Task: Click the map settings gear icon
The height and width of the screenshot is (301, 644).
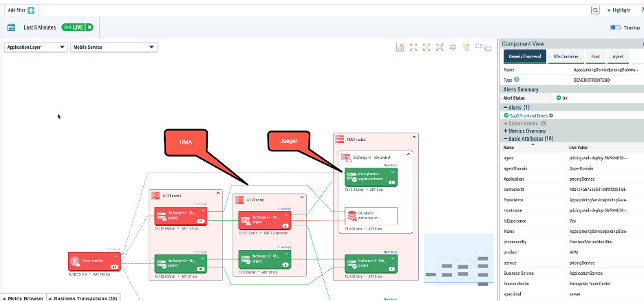Action: (453, 47)
